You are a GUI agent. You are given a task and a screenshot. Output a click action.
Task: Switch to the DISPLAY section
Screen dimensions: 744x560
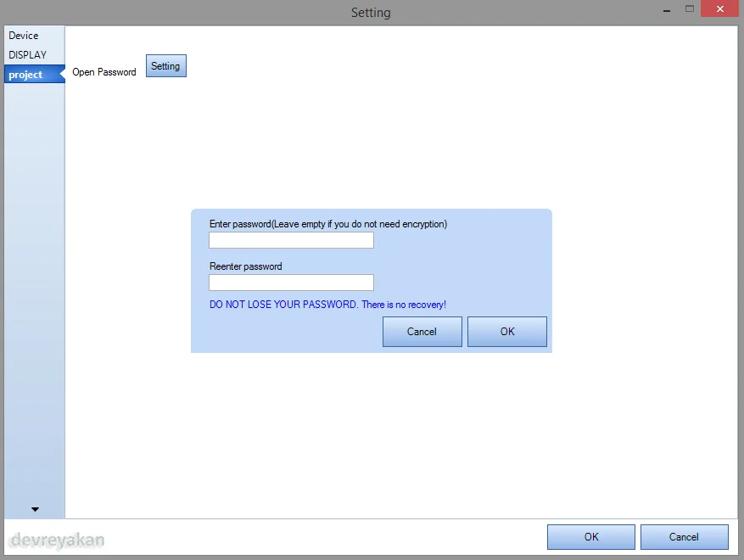27,55
